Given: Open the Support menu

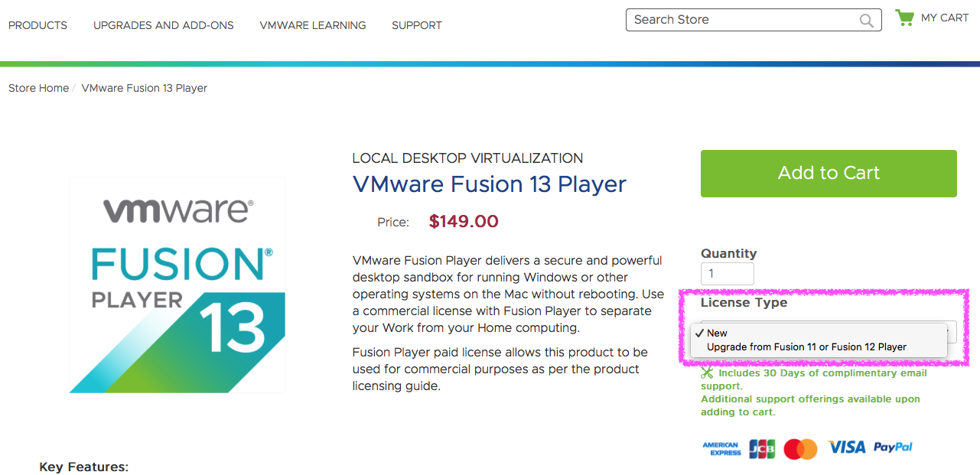Looking at the screenshot, I should click(x=416, y=25).
